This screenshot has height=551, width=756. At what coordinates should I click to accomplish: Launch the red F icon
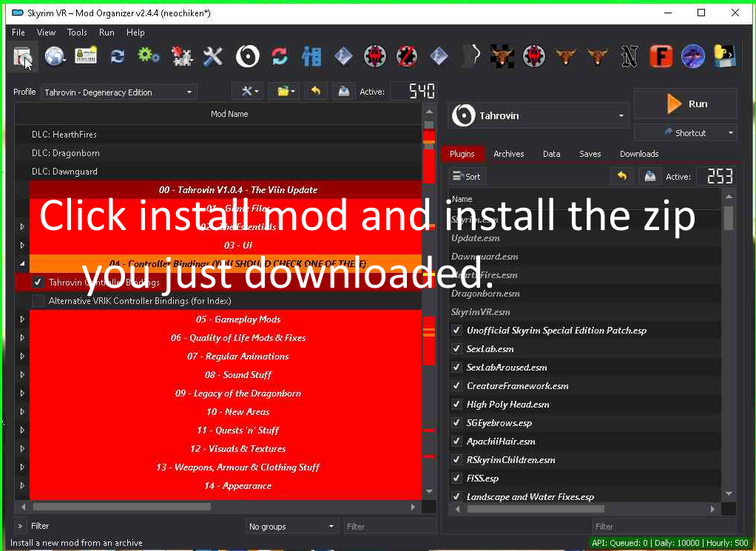661,56
